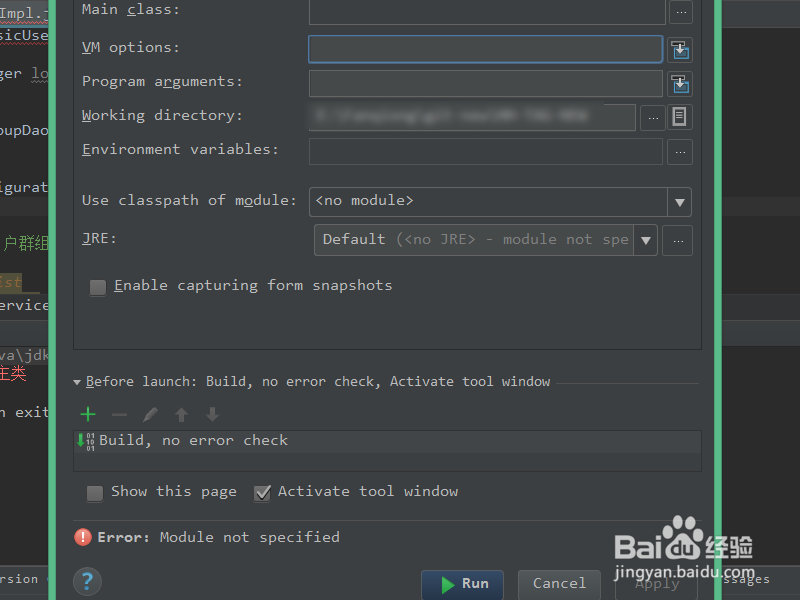Image resolution: width=800 pixels, height=600 pixels.
Task: Browse for a Working directory
Action: tap(652, 116)
